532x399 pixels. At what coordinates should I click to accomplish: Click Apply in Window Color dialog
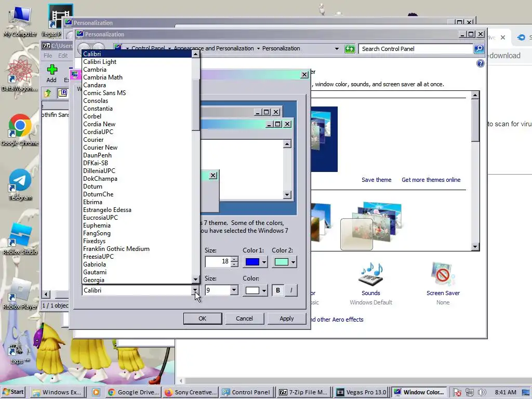pos(287,318)
